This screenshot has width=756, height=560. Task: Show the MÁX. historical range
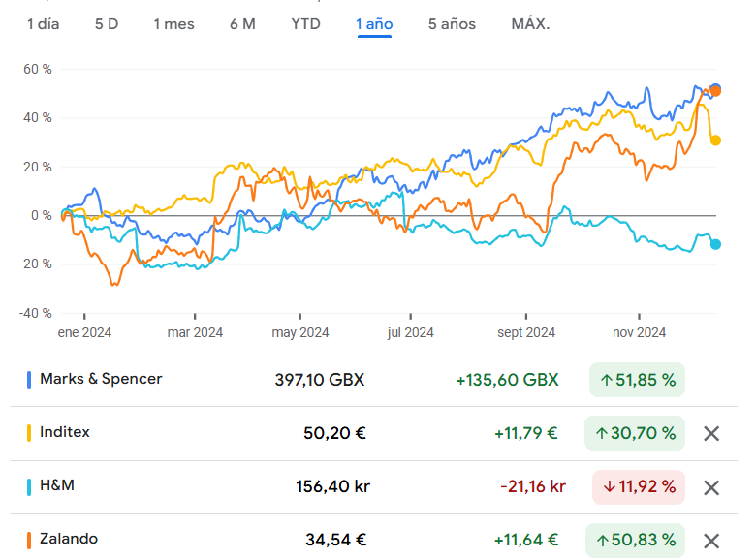[x=530, y=24]
